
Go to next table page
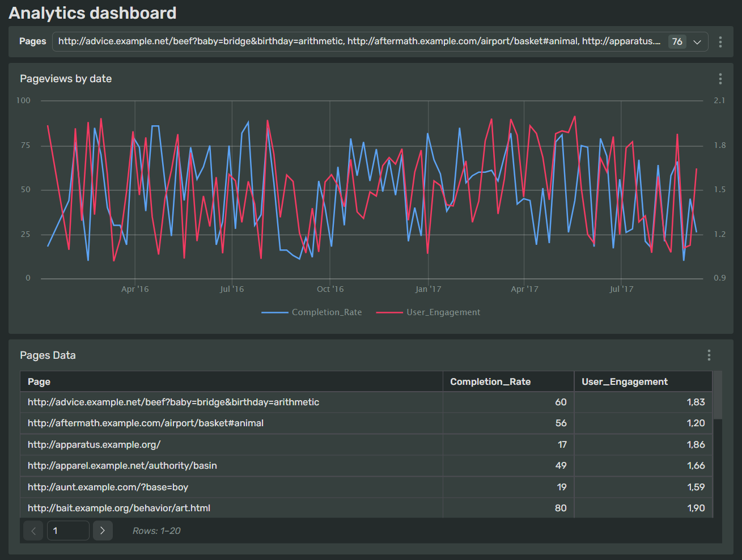[103, 531]
